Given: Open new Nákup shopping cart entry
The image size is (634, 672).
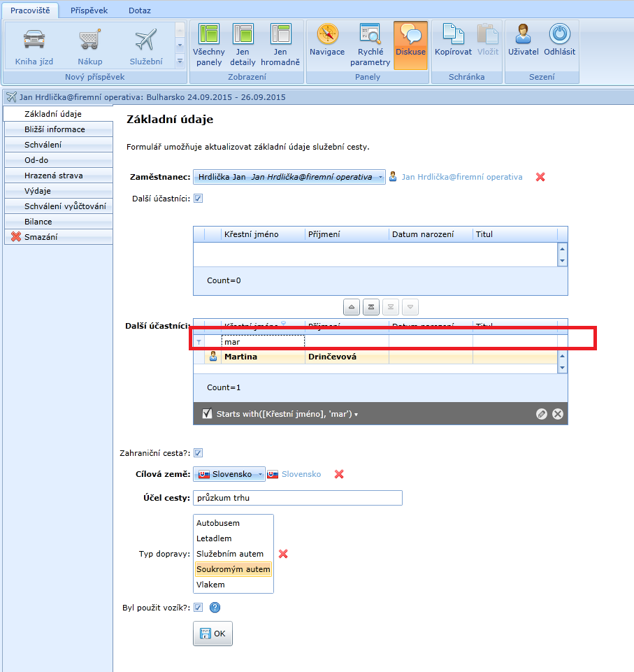Looking at the screenshot, I should (89, 39).
